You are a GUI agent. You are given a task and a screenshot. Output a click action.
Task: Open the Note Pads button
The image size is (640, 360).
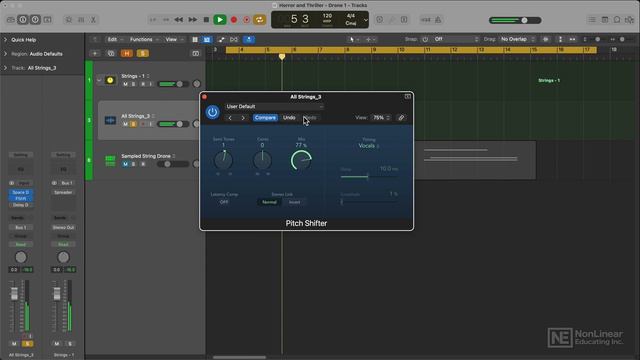604,20
